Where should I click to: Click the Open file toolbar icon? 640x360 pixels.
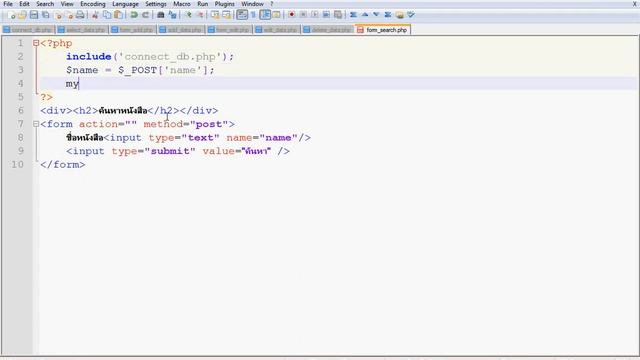22,15
